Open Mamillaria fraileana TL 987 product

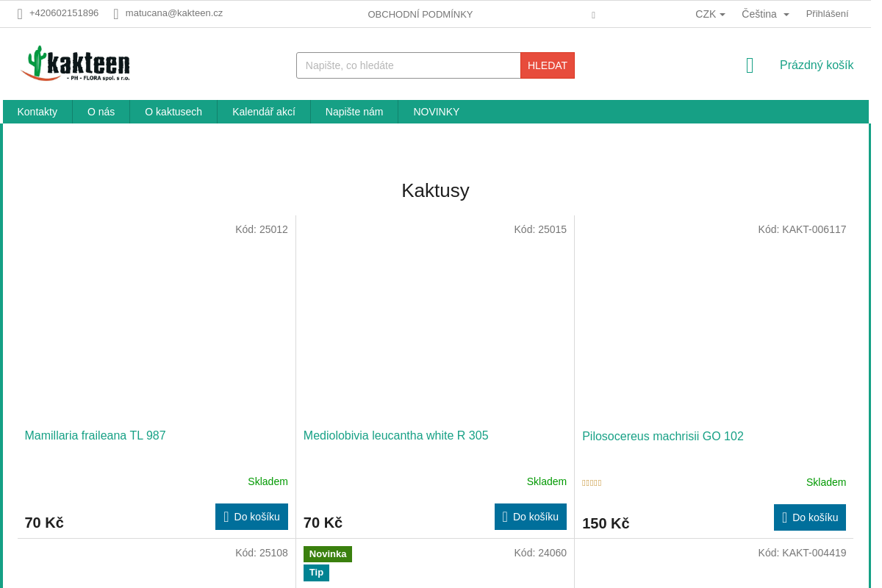pos(96,436)
